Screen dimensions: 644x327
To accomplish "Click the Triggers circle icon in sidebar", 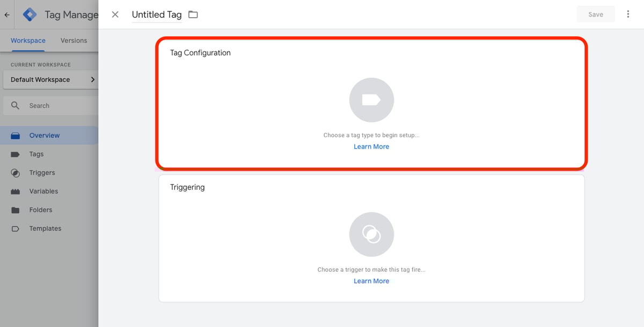I will pos(15,173).
